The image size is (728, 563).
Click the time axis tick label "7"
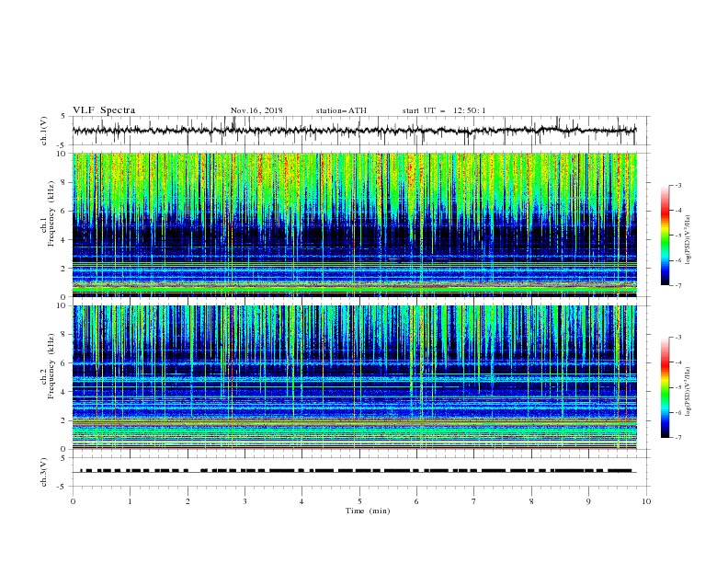[x=474, y=501]
